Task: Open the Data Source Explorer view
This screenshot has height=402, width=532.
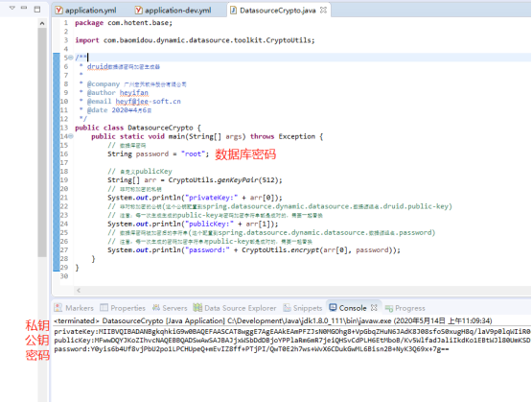Action: pyautogui.click(x=235, y=308)
